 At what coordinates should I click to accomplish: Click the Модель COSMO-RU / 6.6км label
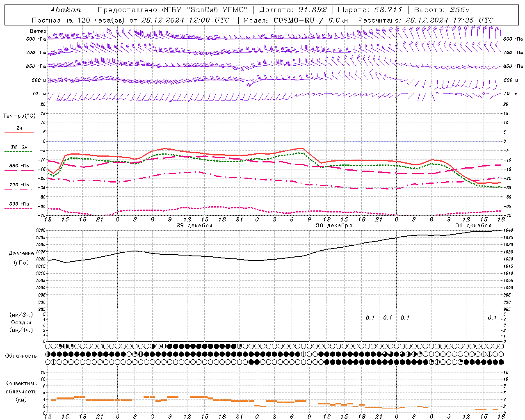[x=296, y=20]
